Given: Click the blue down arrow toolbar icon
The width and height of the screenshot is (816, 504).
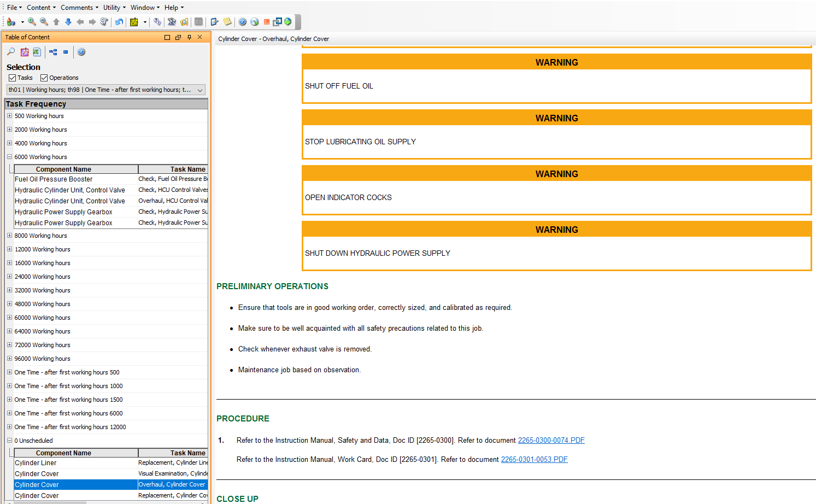Looking at the screenshot, I should pyautogui.click(x=68, y=22).
